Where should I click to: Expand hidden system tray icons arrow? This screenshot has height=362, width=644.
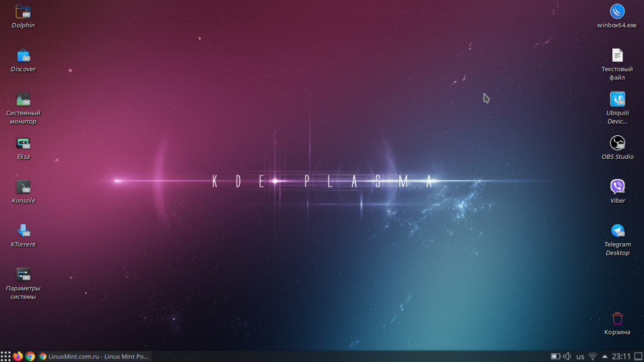605,356
